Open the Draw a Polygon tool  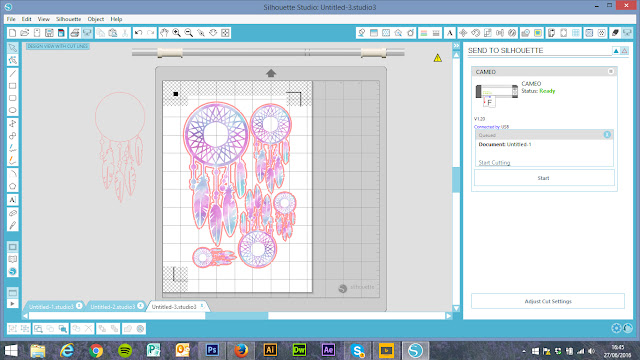pyautogui.click(x=13, y=187)
